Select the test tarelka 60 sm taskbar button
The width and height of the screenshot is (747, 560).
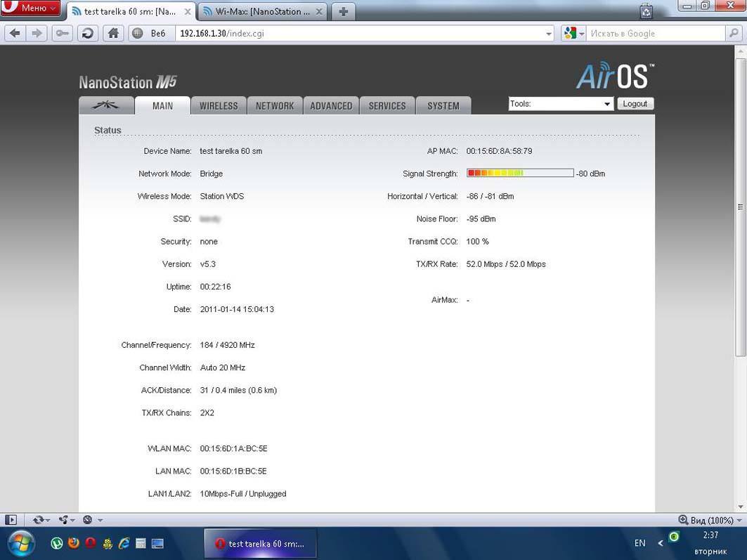[261, 543]
